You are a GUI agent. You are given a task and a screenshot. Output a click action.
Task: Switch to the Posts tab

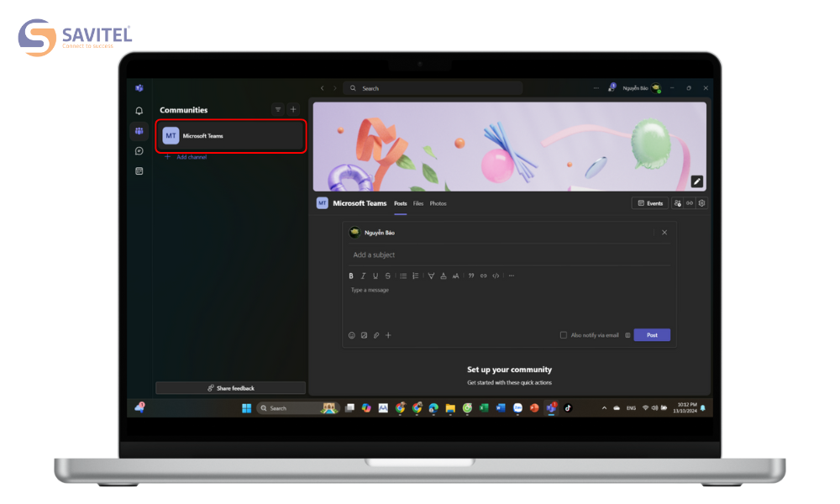401,203
